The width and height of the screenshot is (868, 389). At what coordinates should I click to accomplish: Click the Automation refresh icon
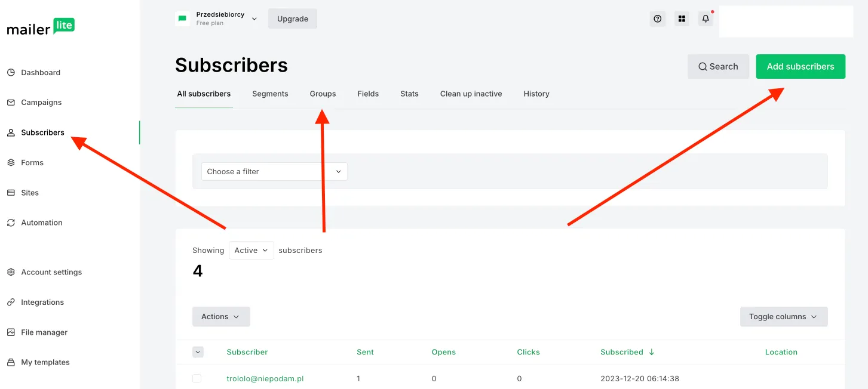click(11, 223)
